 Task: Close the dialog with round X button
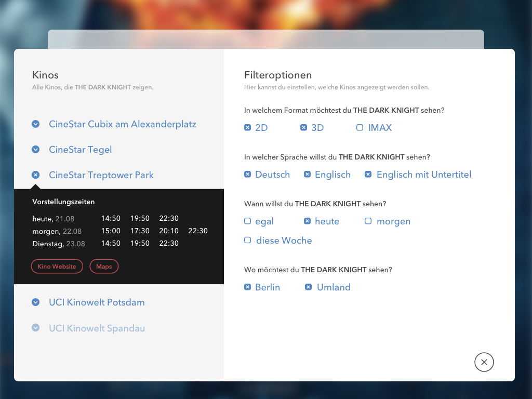pos(484,362)
